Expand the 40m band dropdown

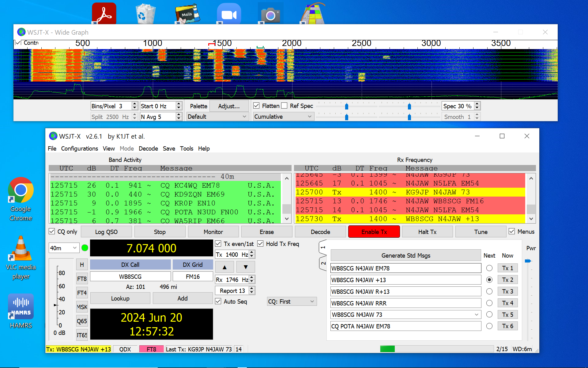coord(64,248)
